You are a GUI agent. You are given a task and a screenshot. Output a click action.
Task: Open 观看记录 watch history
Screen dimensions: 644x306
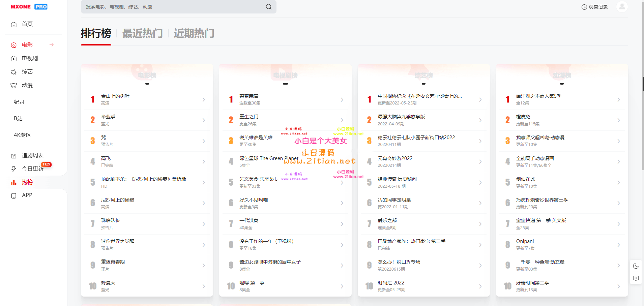(595, 7)
